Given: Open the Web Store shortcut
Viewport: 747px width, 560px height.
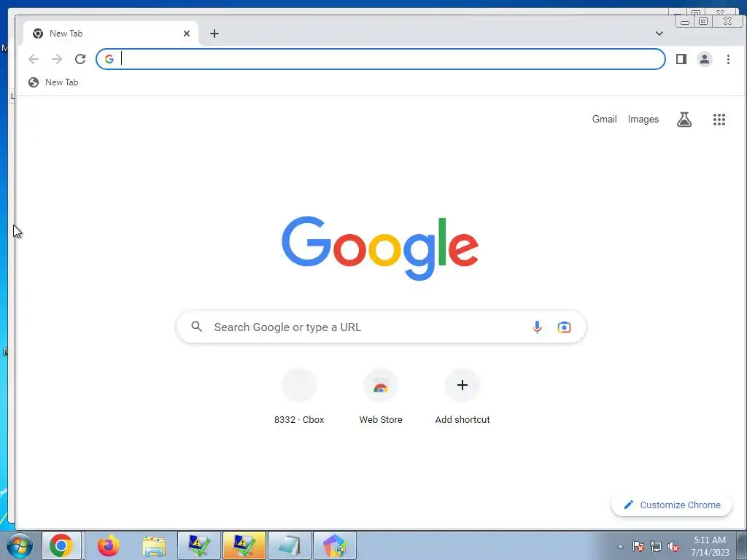Looking at the screenshot, I should 381,396.
